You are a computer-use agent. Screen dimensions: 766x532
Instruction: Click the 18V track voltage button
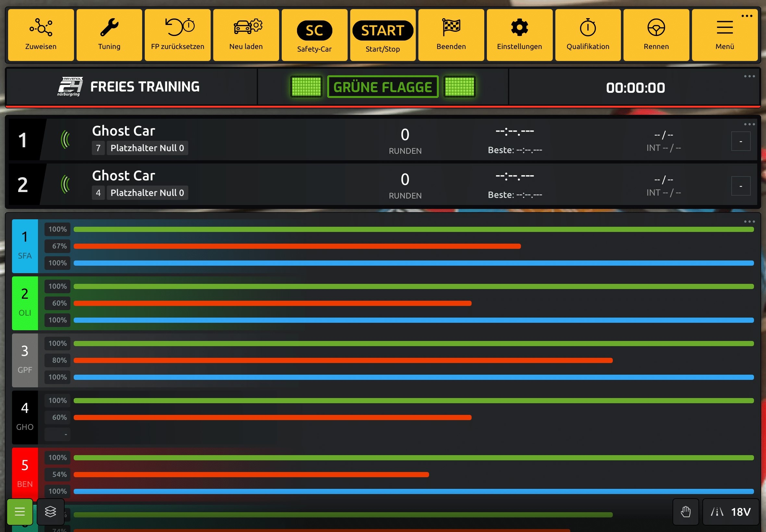click(730, 511)
